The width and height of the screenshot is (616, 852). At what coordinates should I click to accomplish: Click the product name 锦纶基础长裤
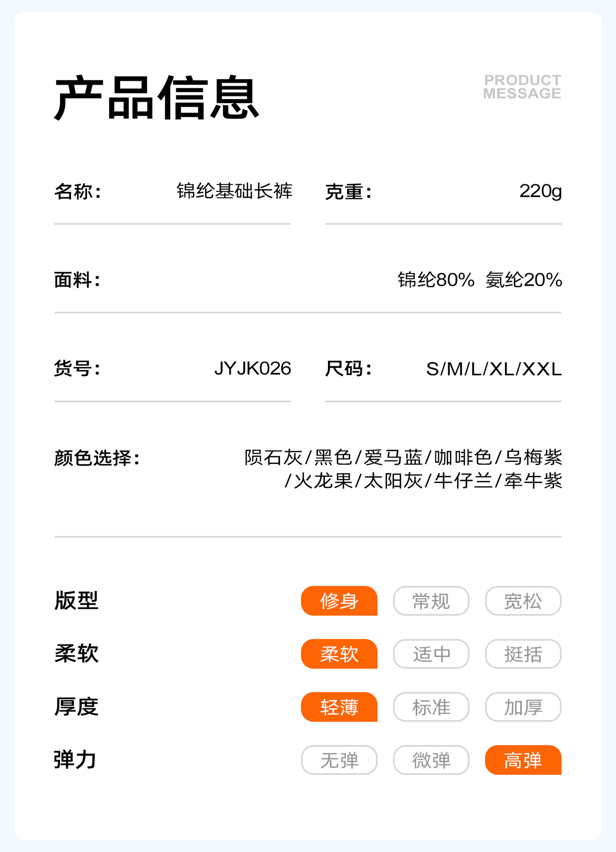[234, 191]
